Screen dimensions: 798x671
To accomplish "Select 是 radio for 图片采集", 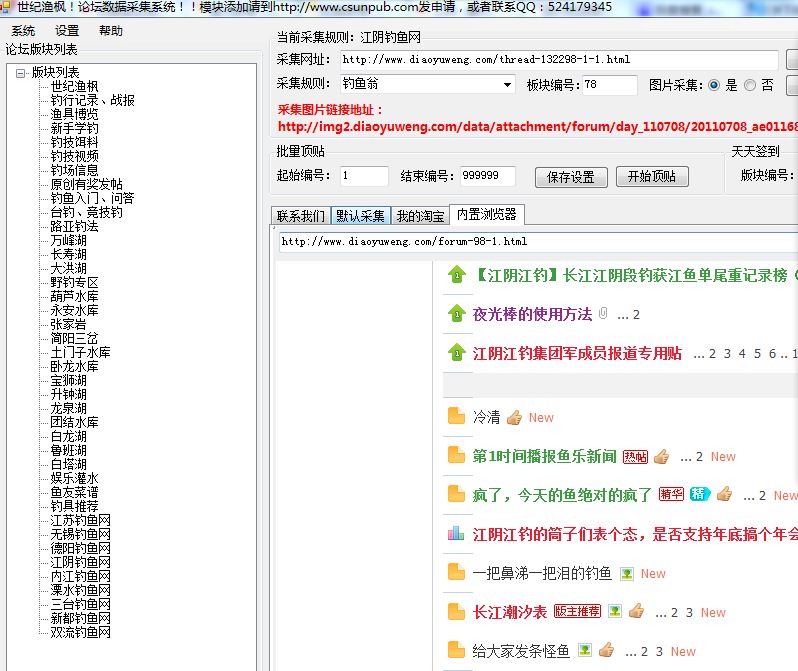I will pos(714,85).
